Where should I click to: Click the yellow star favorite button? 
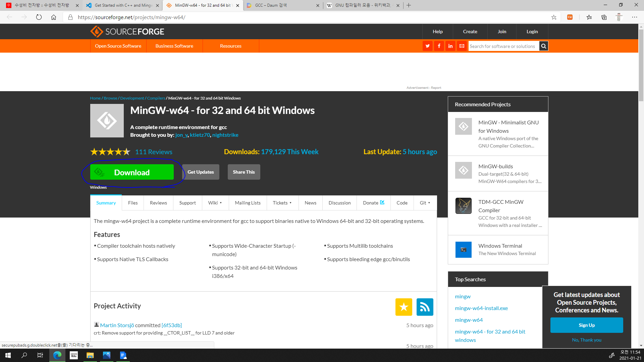pos(404,307)
